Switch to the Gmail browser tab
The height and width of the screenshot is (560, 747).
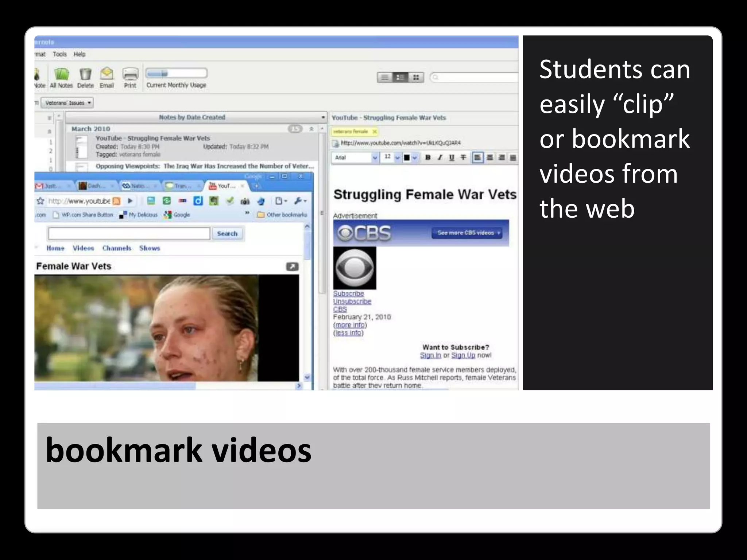[54, 186]
